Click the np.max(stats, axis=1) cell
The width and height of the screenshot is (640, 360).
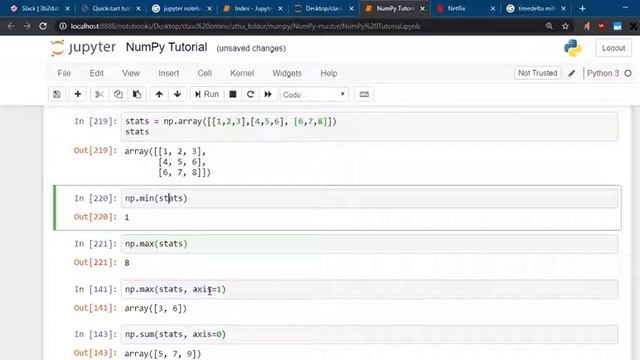369,289
